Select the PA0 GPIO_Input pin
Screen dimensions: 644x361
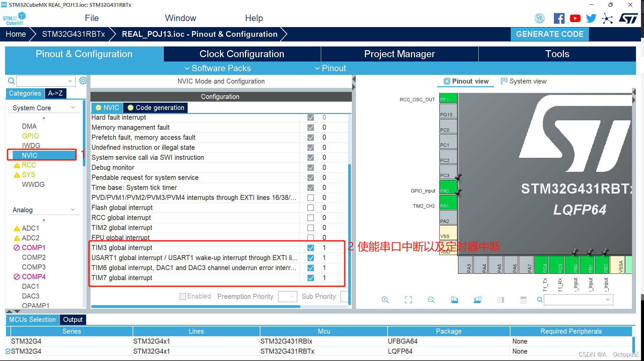[448, 187]
